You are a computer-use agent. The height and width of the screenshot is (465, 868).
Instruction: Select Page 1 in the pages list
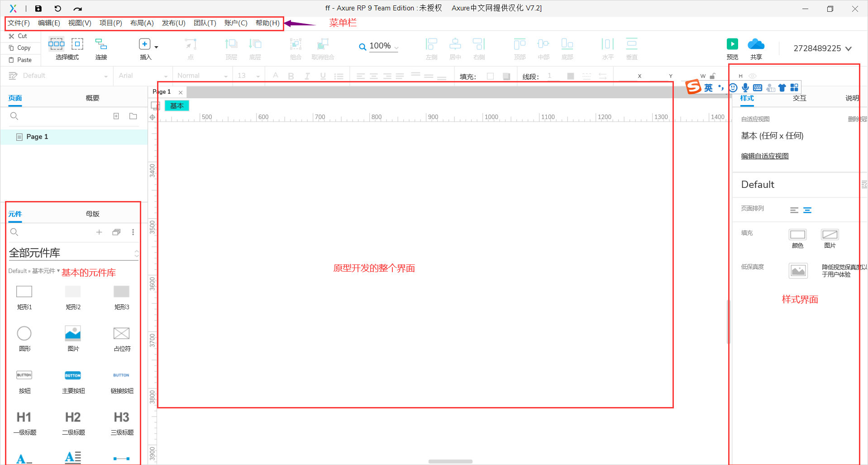(37, 136)
